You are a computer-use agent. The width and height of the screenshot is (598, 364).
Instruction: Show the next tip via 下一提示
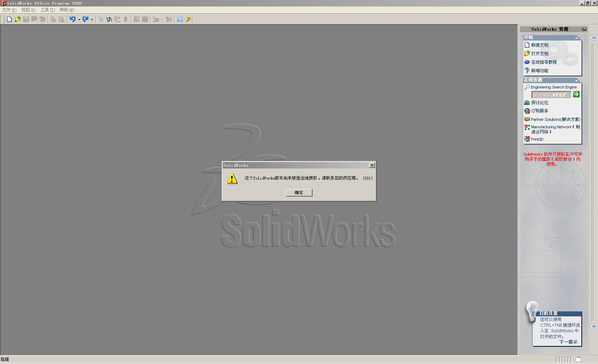(568, 342)
